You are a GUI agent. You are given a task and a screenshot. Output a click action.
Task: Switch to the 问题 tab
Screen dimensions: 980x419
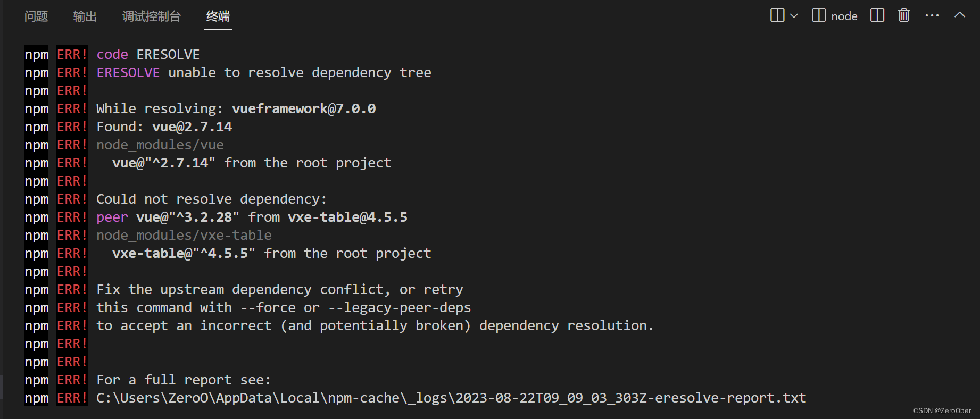point(36,16)
